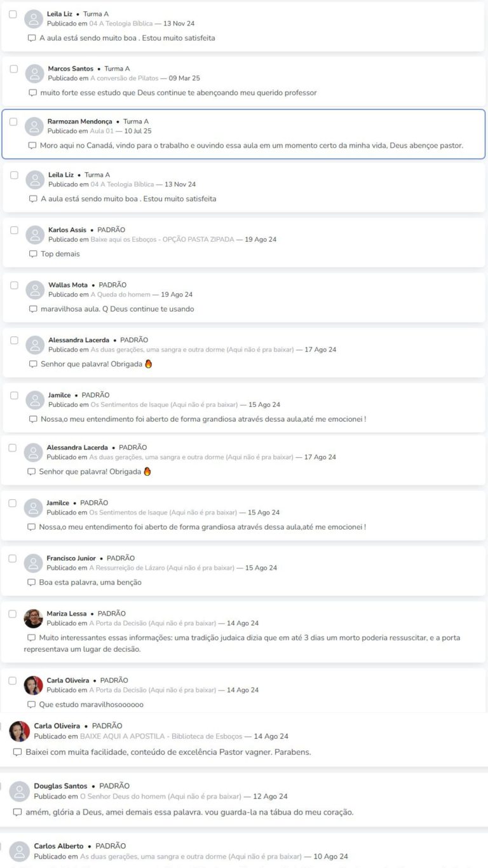Open 'BAIXE AQUI A APOSTILA - Biblioteca de Esboços' link

pyautogui.click(x=161, y=736)
